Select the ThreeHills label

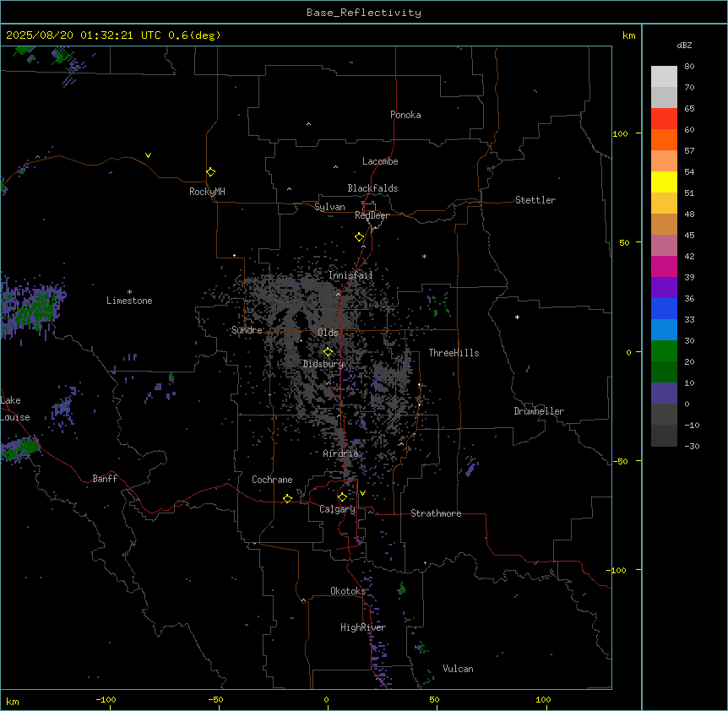click(454, 353)
